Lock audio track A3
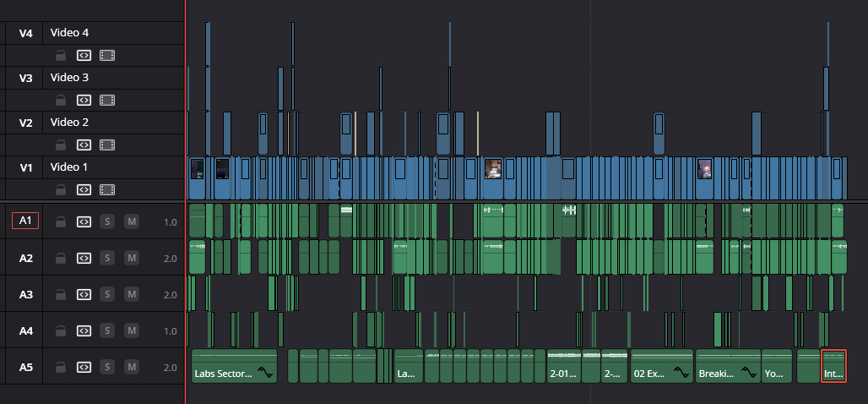Viewport: 868px width, 404px height. (60, 295)
